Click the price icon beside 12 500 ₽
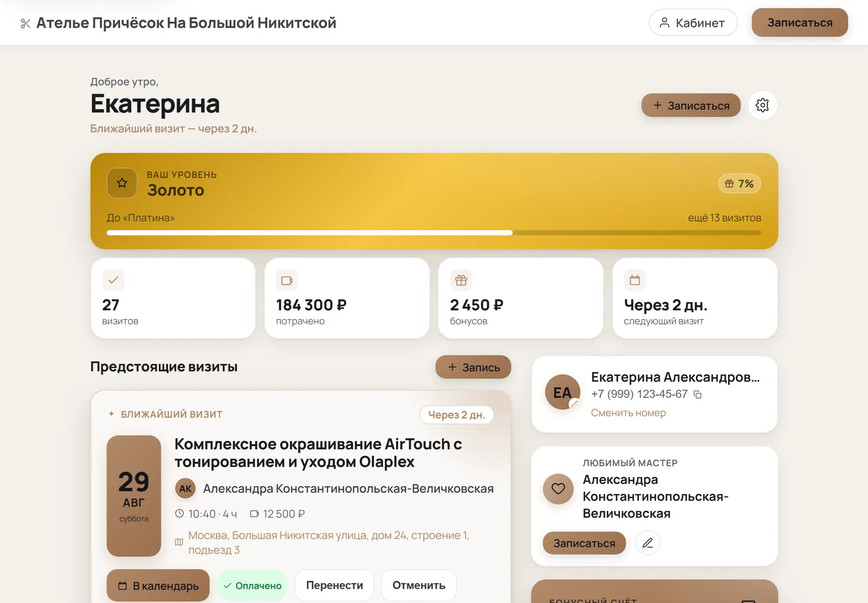This screenshot has width=868, height=603. coord(254,514)
